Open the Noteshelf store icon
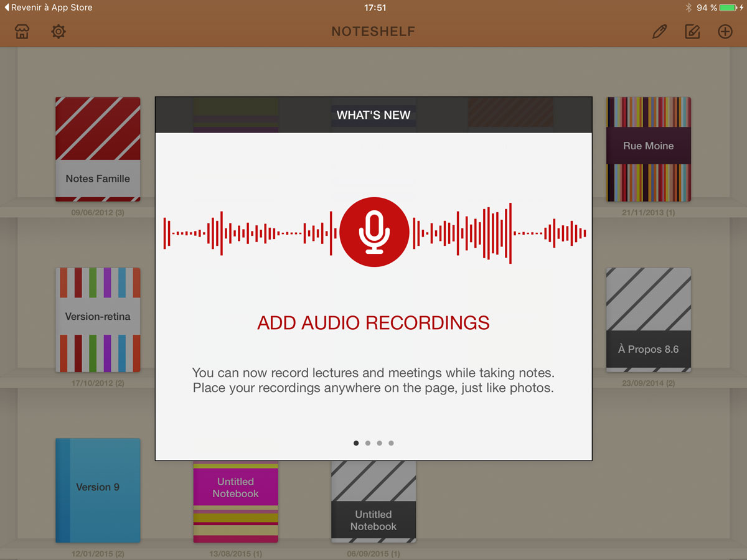 (22, 32)
